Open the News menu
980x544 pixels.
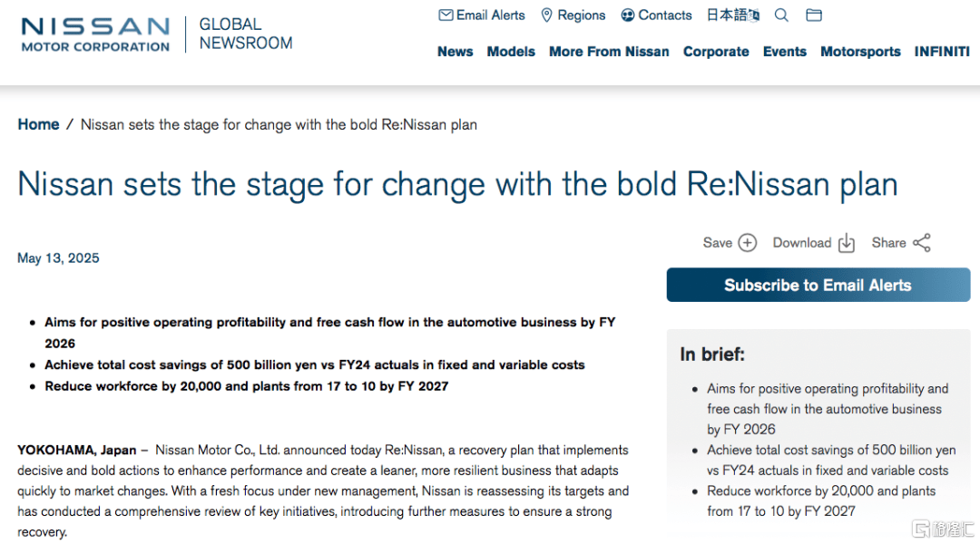455,52
